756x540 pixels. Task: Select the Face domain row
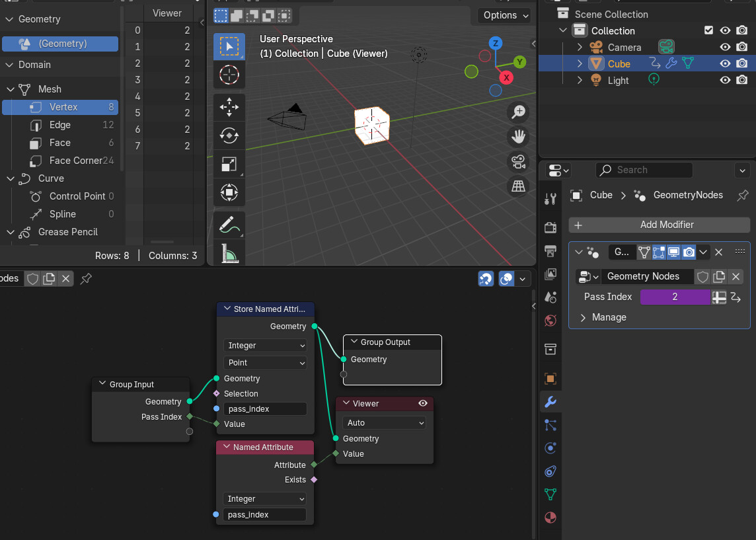[x=60, y=143]
